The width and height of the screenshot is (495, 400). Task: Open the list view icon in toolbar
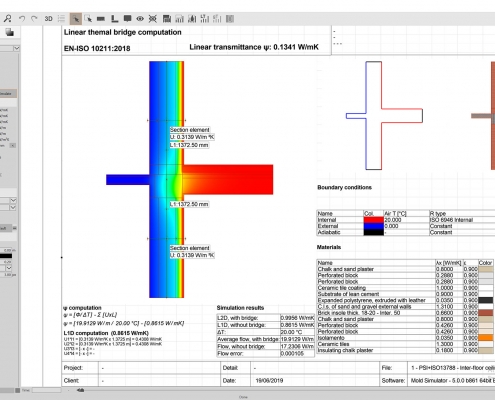61,19
